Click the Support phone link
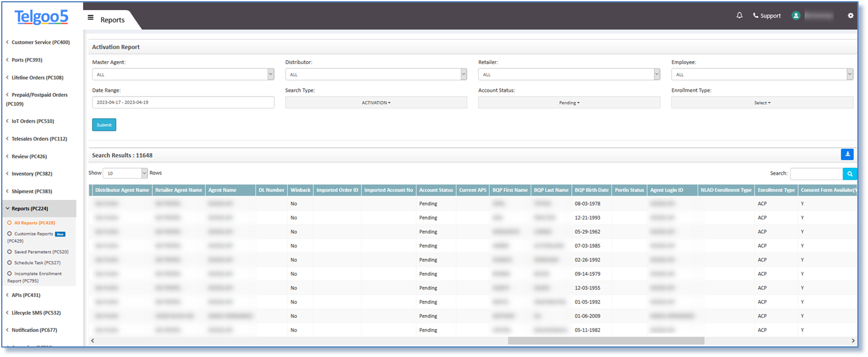Screen dimensions: 868x357 pyautogui.click(x=766, y=15)
